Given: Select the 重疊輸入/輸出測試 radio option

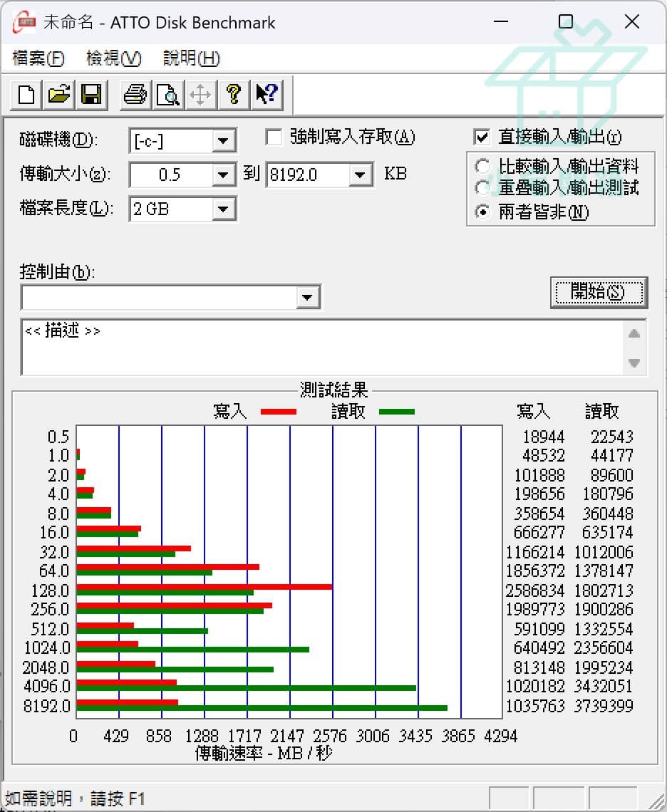Looking at the screenshot, I should click(x=482, y=187).
